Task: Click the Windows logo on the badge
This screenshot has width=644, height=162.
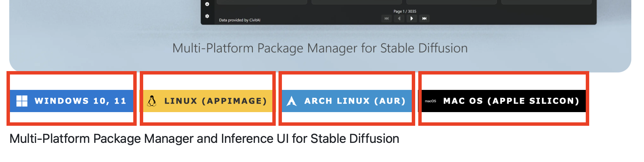Action: point(22,101)
